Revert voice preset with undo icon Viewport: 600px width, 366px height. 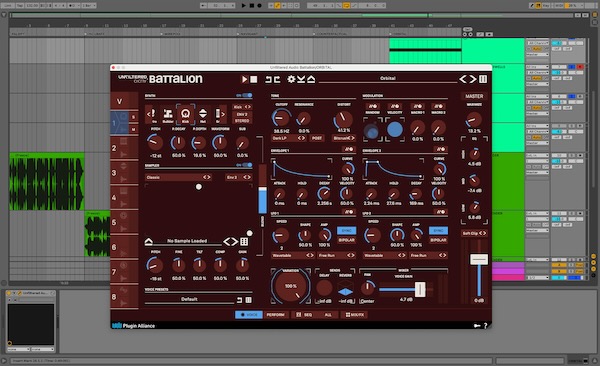click(240, 300)
